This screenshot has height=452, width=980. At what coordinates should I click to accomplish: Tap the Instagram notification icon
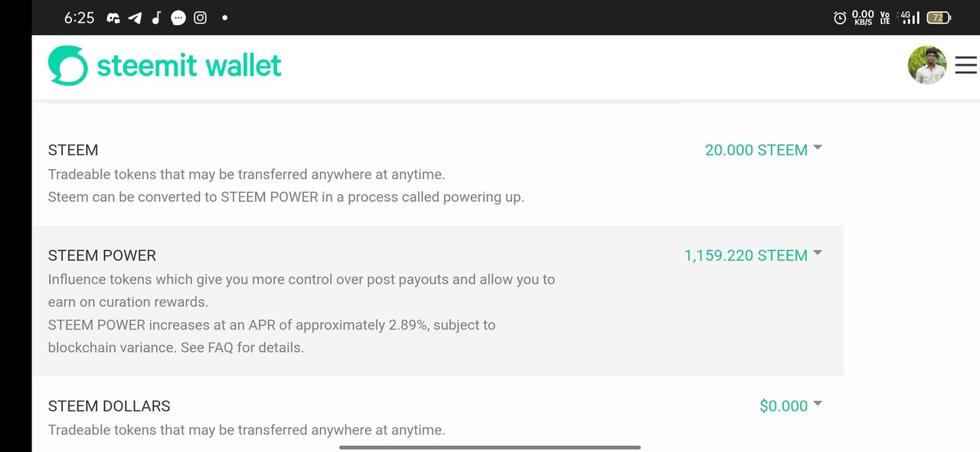[200, 18]
